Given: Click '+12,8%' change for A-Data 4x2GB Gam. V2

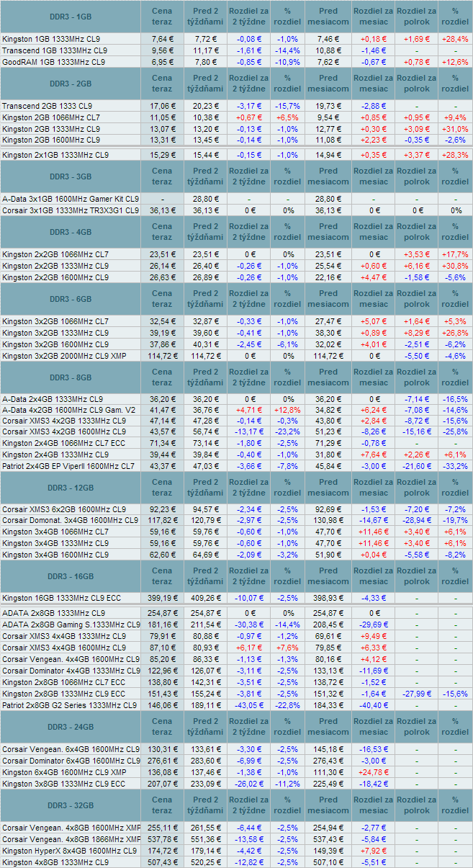Looking at the screenshot, I should coord(287,410).
